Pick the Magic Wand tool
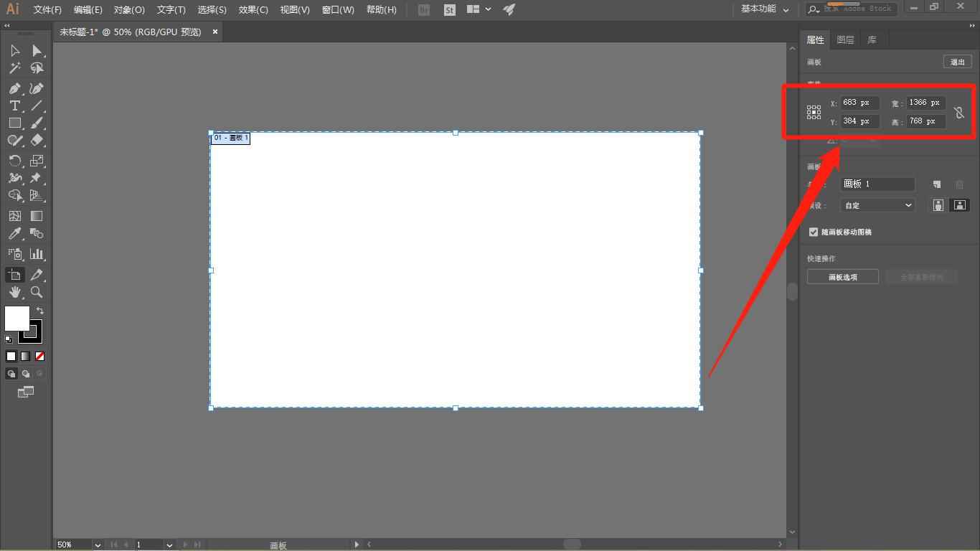The width and height of the screenshot is (980, 551). tap(14, 68)
